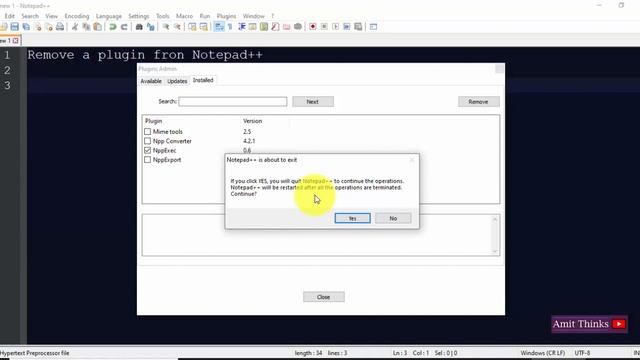Click the description box scrollbar down arrow
The image size is (640, 360).
(x=495, y=251)
